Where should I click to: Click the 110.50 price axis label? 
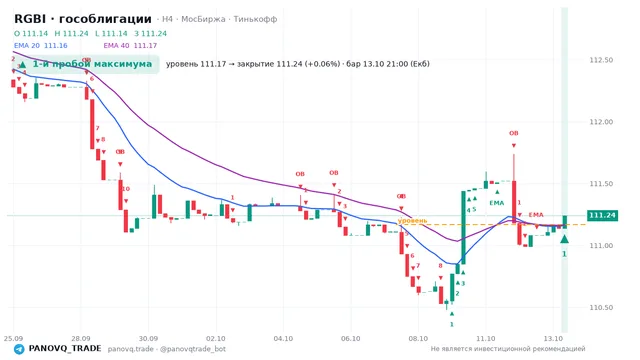coord(601,307)
